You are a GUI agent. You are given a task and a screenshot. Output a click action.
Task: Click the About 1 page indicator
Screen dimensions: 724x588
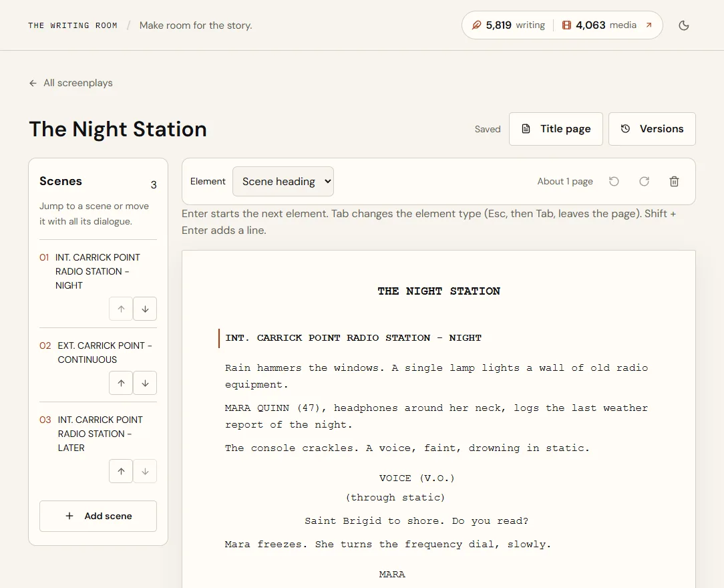tap(565, 182)
